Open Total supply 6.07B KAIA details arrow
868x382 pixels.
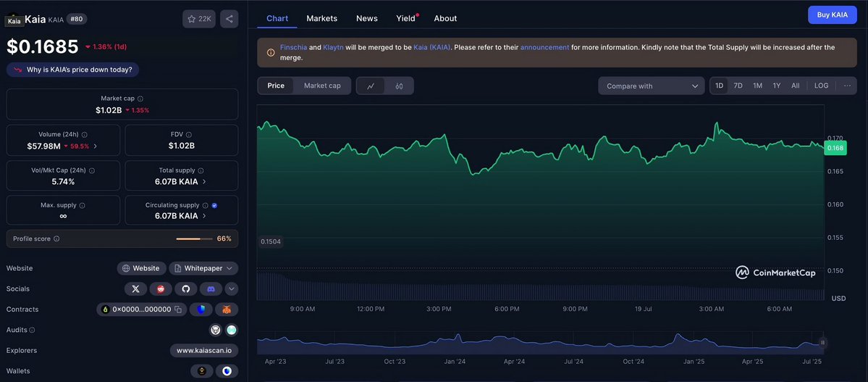pyautogui.click(x=203, y=182)
